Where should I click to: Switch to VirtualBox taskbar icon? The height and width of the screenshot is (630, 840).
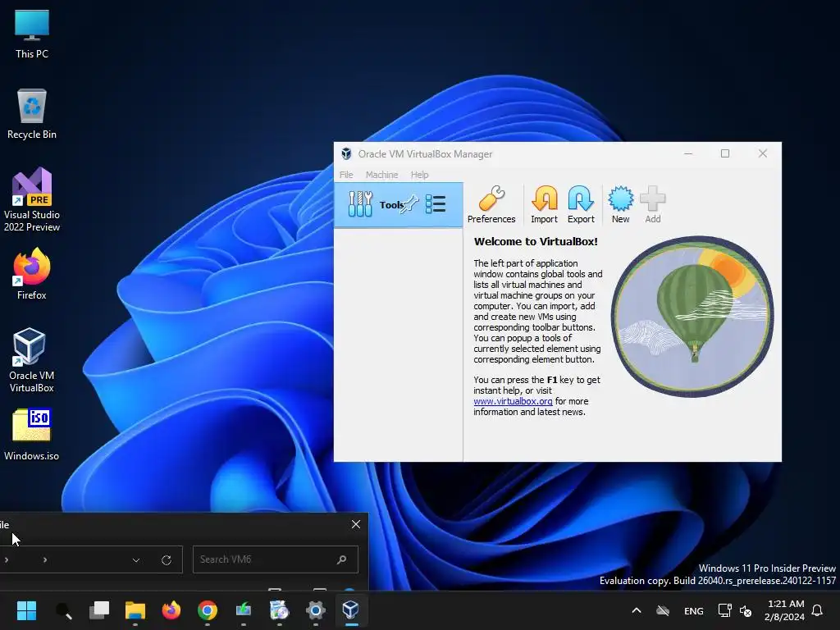351,610
